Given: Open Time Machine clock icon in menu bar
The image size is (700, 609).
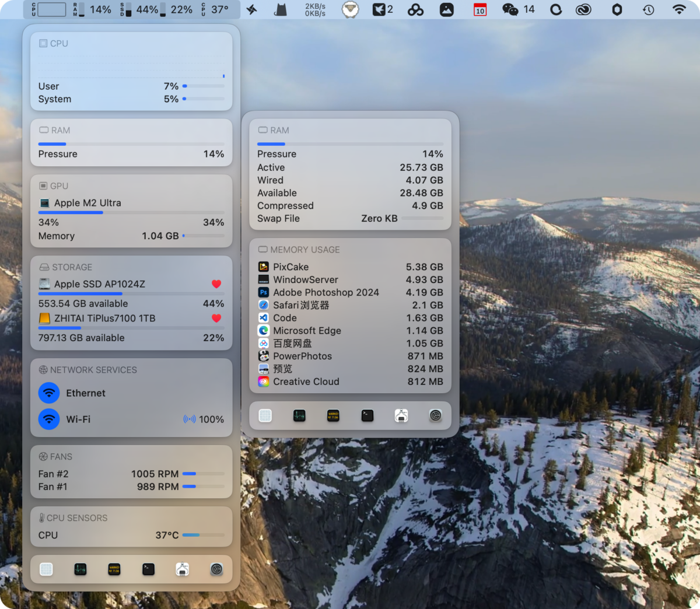Looking at the screenshot, I should (x=648, y=9).
